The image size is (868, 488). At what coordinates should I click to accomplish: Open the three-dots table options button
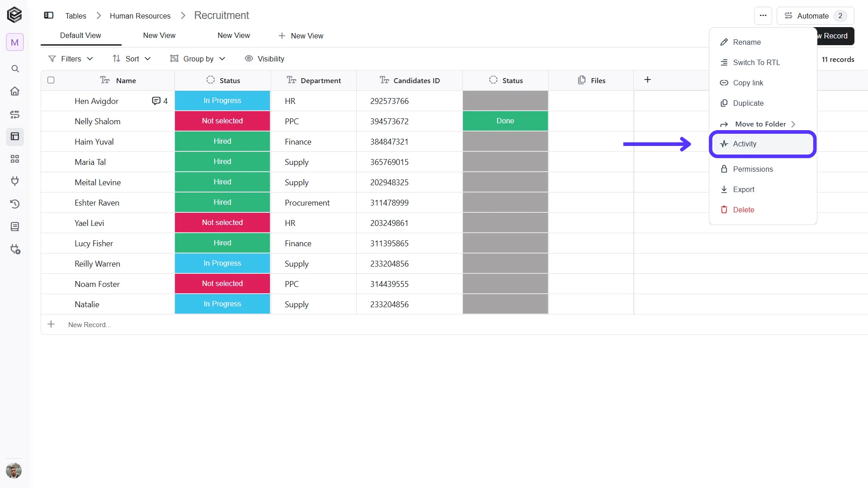[x=763, y=15]
